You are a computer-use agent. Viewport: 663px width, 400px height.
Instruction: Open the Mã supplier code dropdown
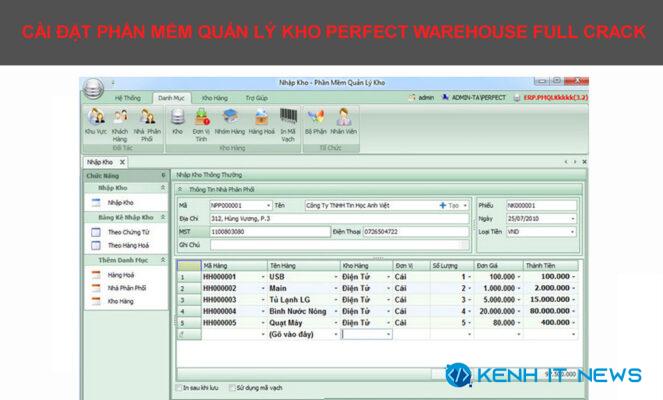tap(268, 205)
